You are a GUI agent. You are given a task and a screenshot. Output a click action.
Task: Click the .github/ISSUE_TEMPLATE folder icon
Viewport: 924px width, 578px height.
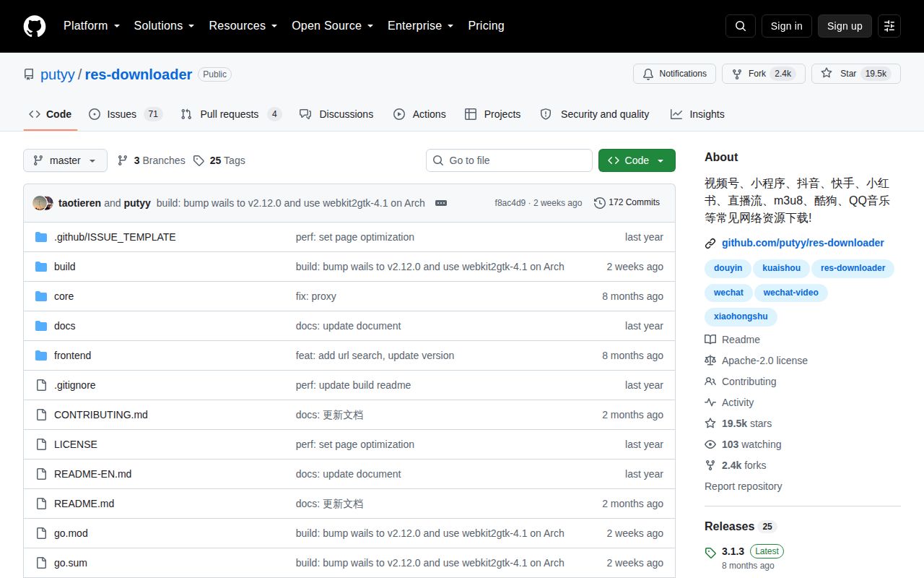[x=41, y=237]
